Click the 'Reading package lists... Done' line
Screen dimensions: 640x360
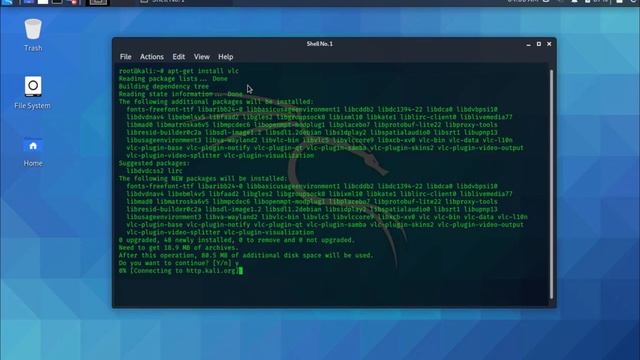click(x=173, y=79)
